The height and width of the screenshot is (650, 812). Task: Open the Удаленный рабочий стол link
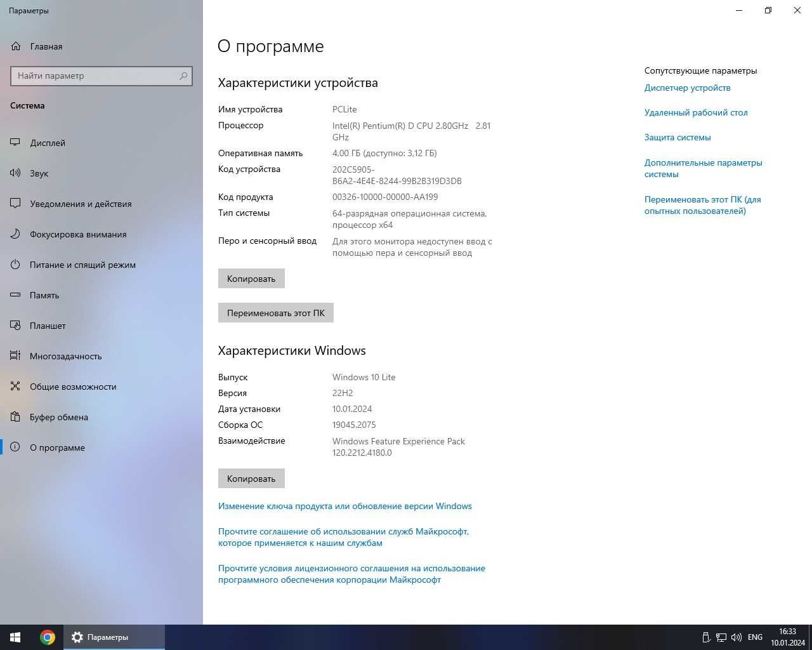[x=696, y=112]
